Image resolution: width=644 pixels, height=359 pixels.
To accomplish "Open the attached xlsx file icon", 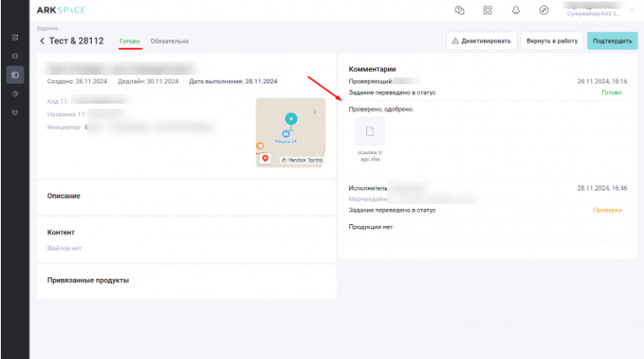I will pyautogui.click(x=370, y=131).
